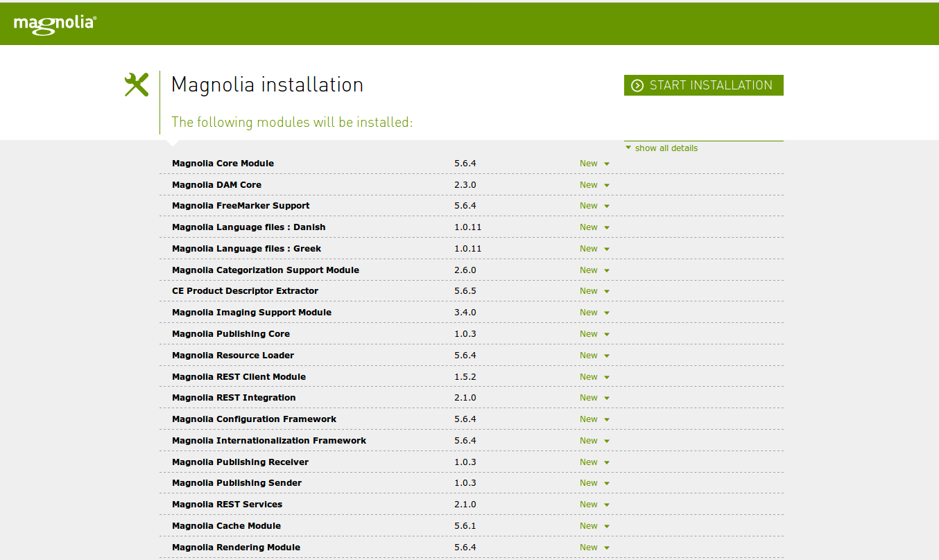The image size is (939, 560).
Task: Click version 5.6.4 of Internationalization Framework
Action: click(x=465, y=441)
